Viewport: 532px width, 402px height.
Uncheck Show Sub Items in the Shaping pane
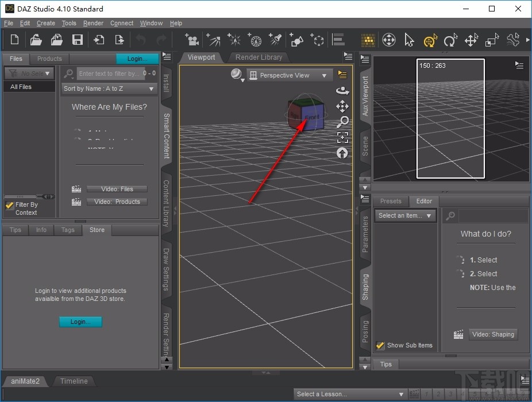pos(380,345)
